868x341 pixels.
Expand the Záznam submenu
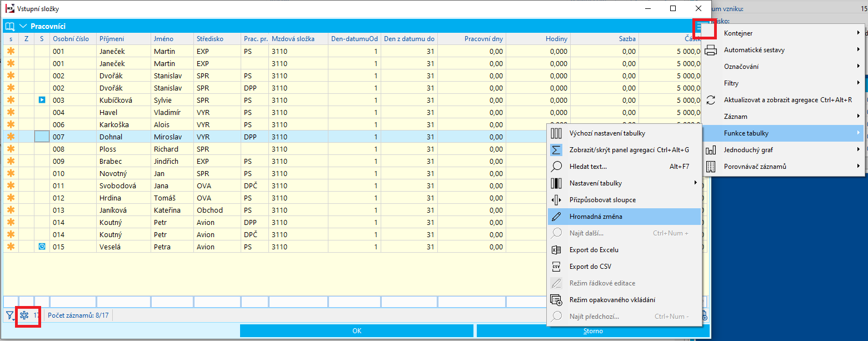(784, 117)
